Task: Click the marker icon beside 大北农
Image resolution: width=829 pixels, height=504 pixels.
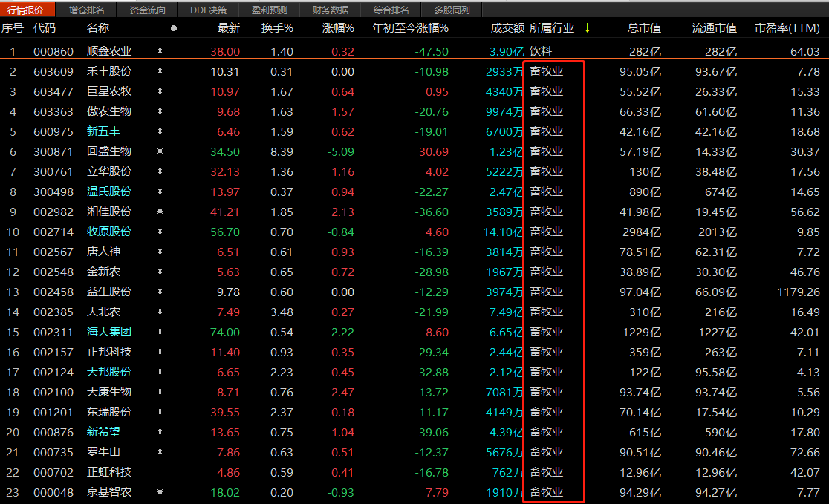Action: (x=160, y=312)
